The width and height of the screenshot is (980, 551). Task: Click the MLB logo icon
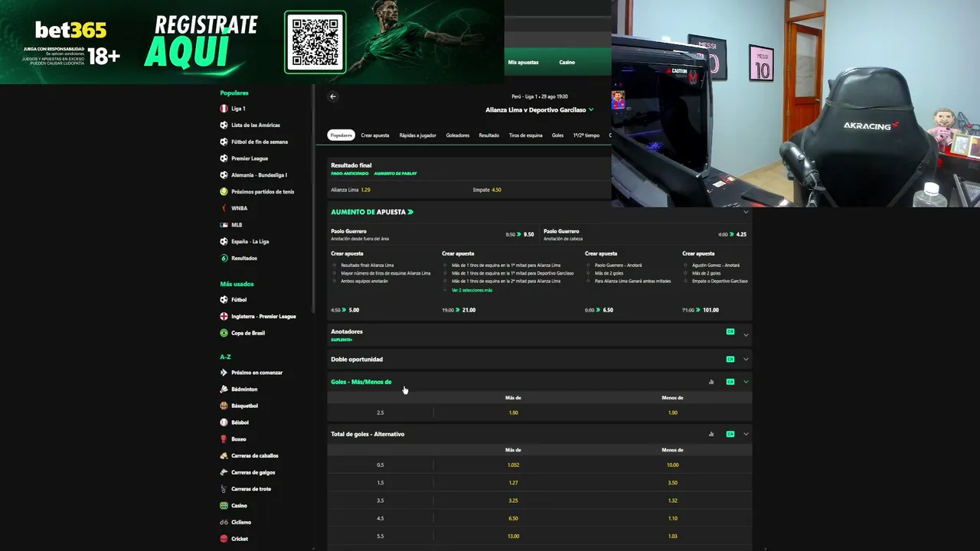point(224,225)
